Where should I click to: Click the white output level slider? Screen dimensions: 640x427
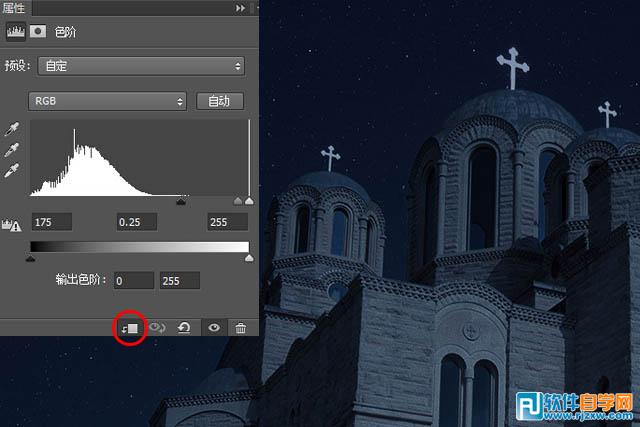point(249,258)
